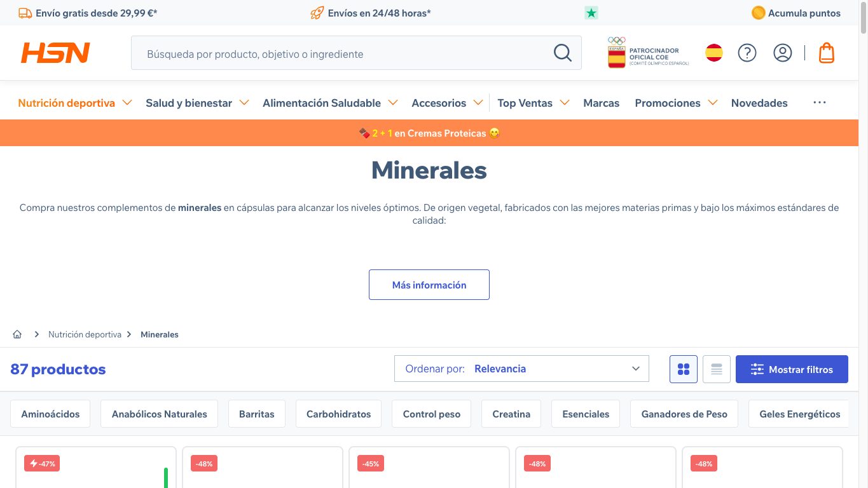
Task: Expand Top Ventas menu chevron
Action: (x=565, y=102)
